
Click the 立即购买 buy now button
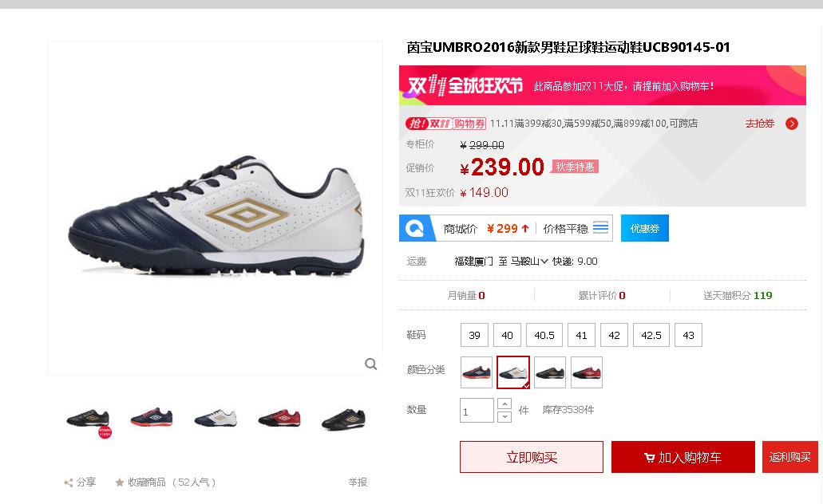pyautogui.click(x=532, y=457)
